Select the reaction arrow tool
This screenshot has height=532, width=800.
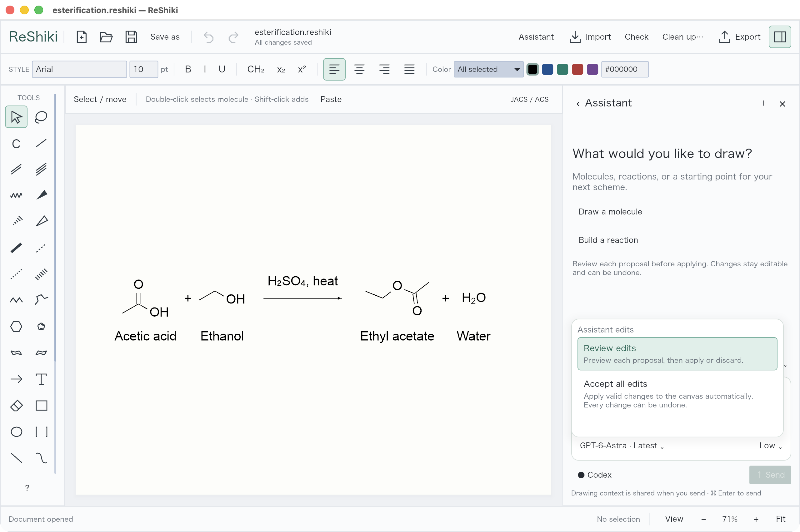pos(16,379)
